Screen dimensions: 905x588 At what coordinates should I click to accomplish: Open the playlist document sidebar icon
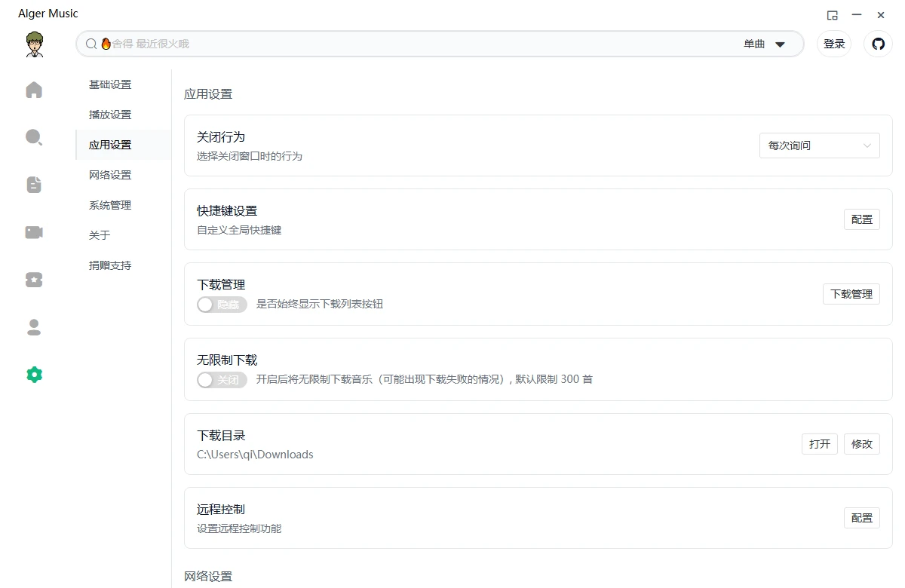34,185
